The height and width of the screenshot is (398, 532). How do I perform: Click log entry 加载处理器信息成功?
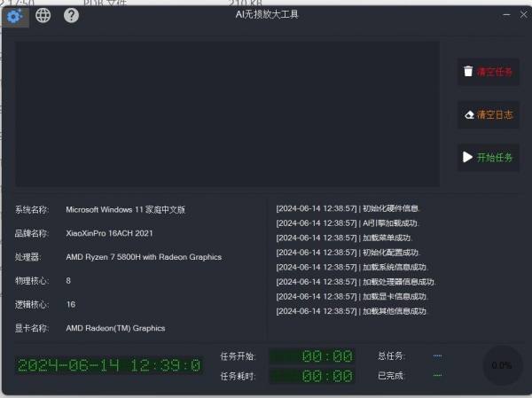(356, 282)
